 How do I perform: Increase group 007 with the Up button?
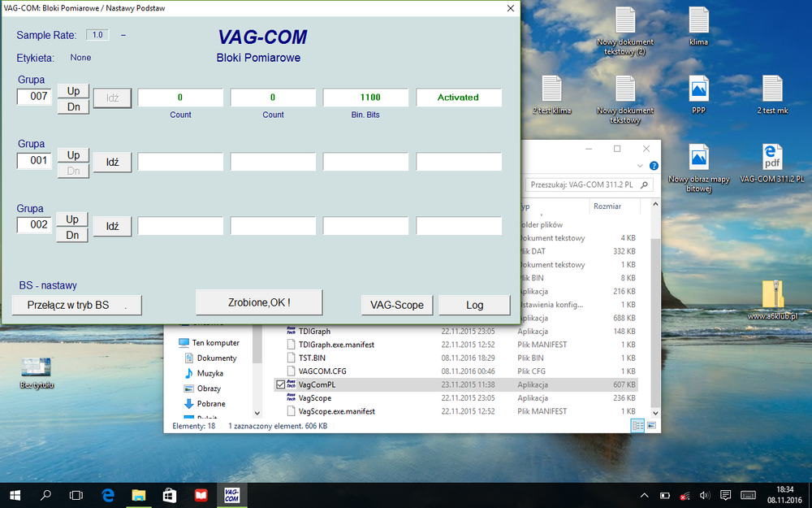tap(73, 91)
